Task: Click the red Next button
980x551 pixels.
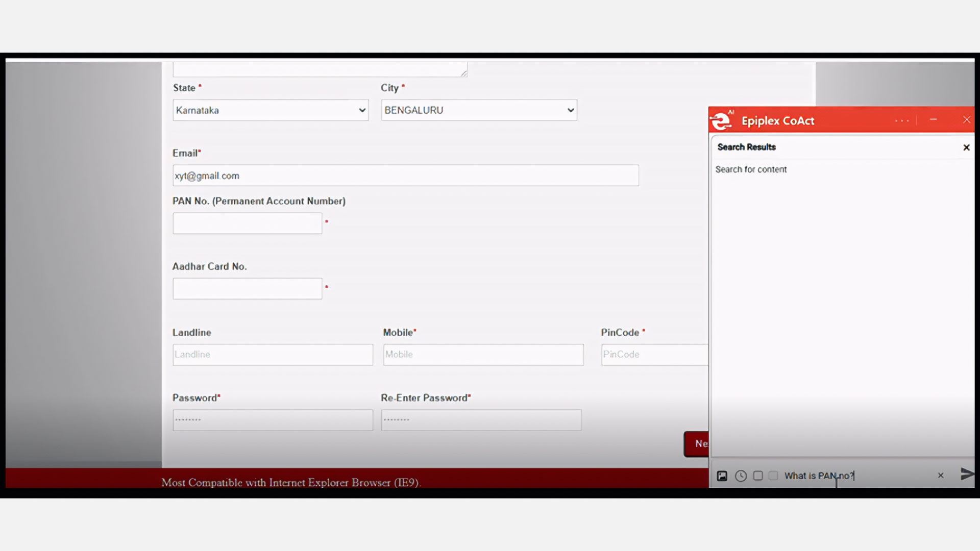Action: pos(696,444)
